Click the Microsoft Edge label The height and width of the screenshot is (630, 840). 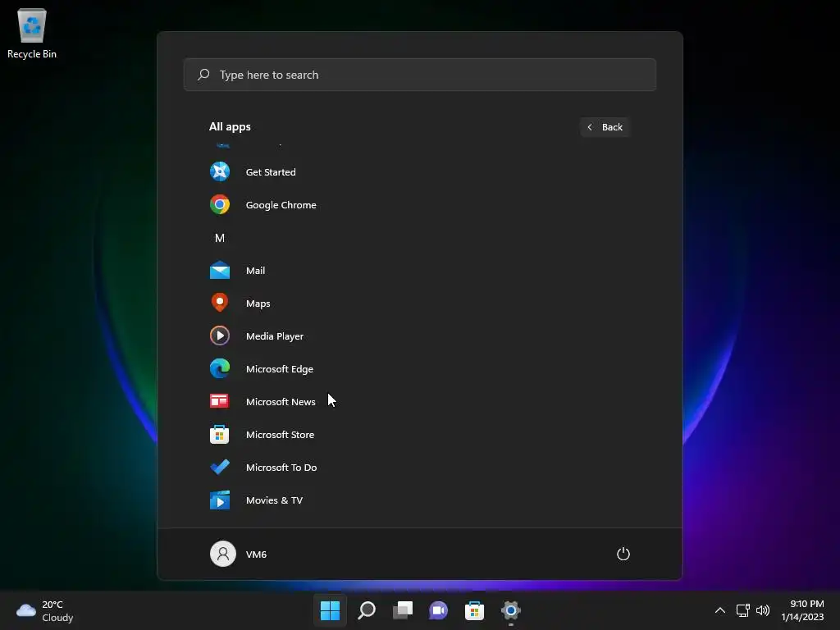pyautogui.click(x=280, y=368)
